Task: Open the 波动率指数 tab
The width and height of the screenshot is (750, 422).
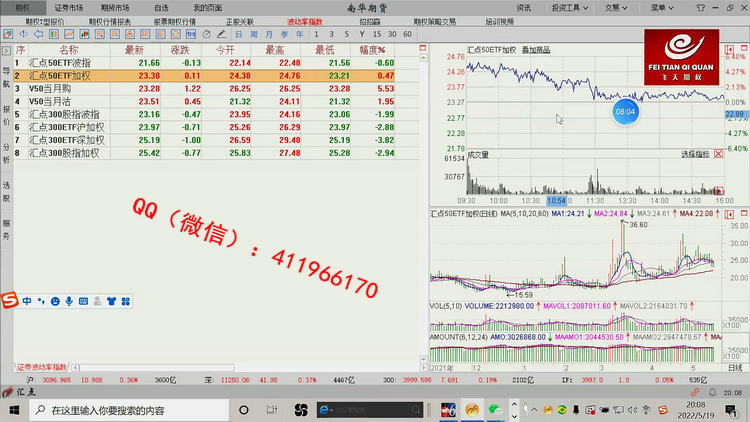Action: pos(304,20)
